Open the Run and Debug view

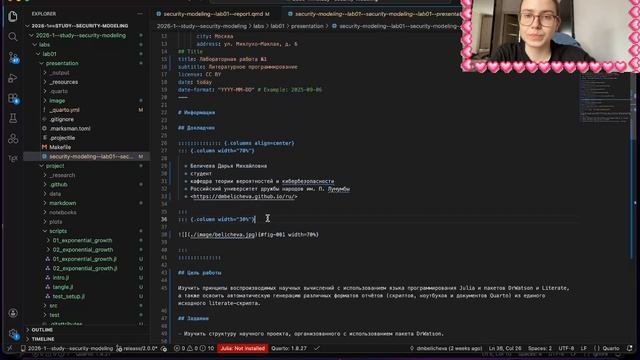pyautogui.click(x=13, y=78)
